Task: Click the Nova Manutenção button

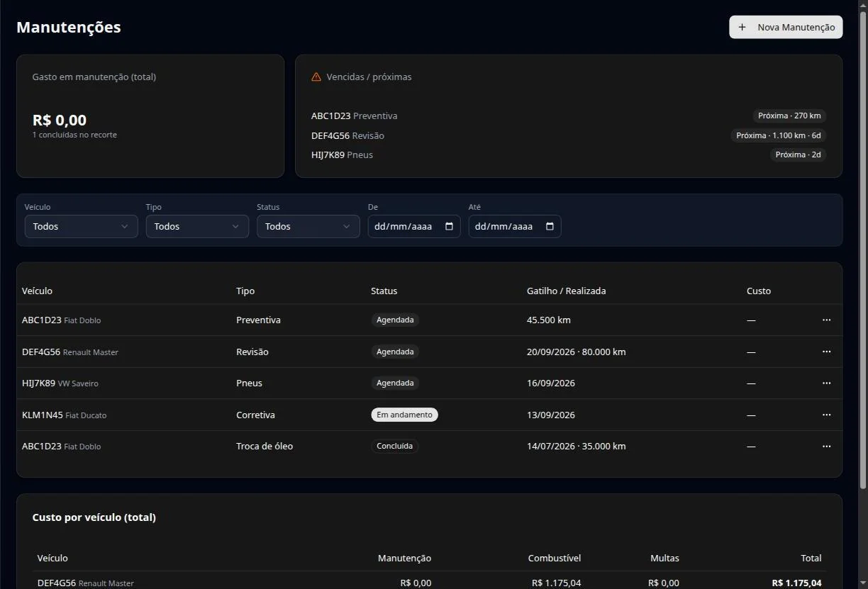Action: coord(786,27)
